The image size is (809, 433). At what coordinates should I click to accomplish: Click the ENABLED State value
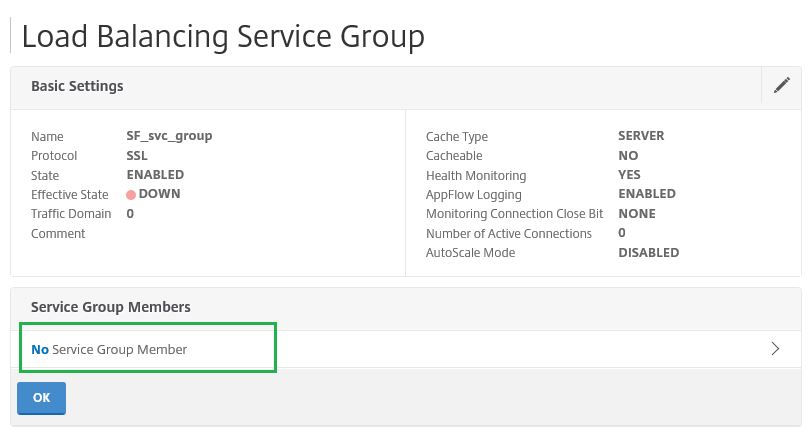pyautogui.click(x=155, y=175)
